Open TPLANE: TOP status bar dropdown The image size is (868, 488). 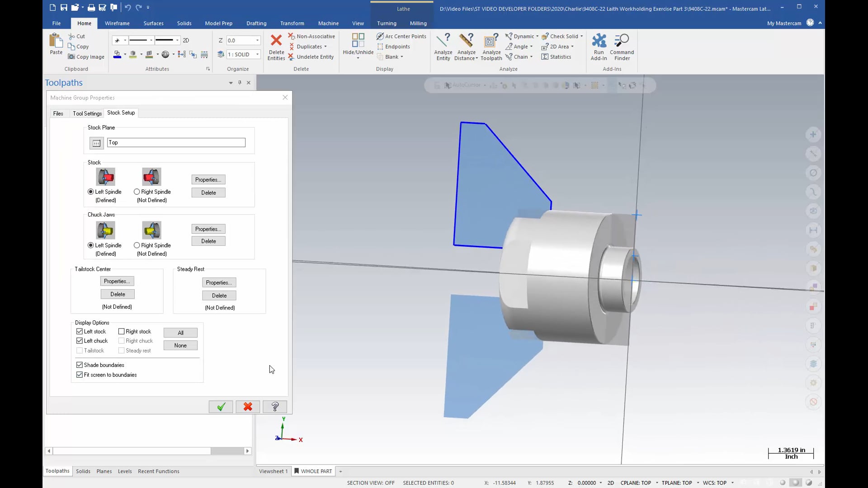click(698, 483)
